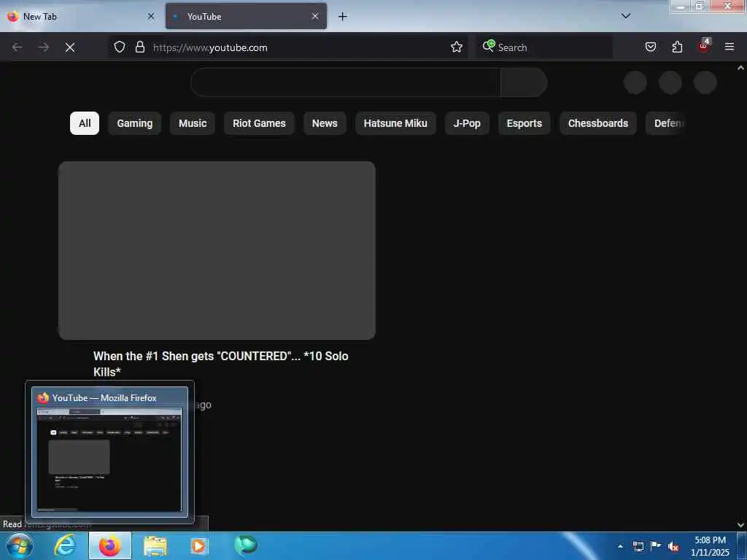Select the Music filter chip
747x560 pixels.
pyautogui.click(x=193, y=123)
